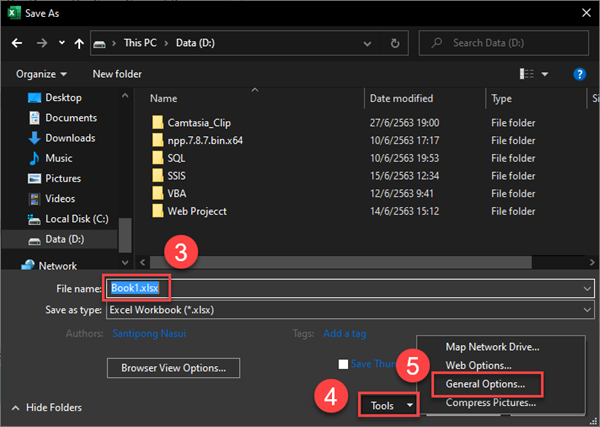Click the Back navigation arrow
The width and height of the screenshot is (600, 427).
click(x=17, y=43)
